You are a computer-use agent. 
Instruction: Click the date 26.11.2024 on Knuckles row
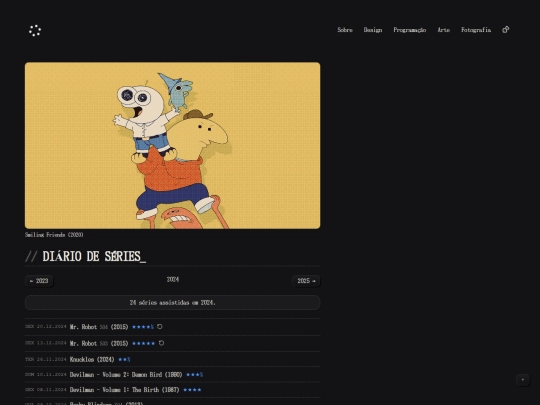(51, 359)
